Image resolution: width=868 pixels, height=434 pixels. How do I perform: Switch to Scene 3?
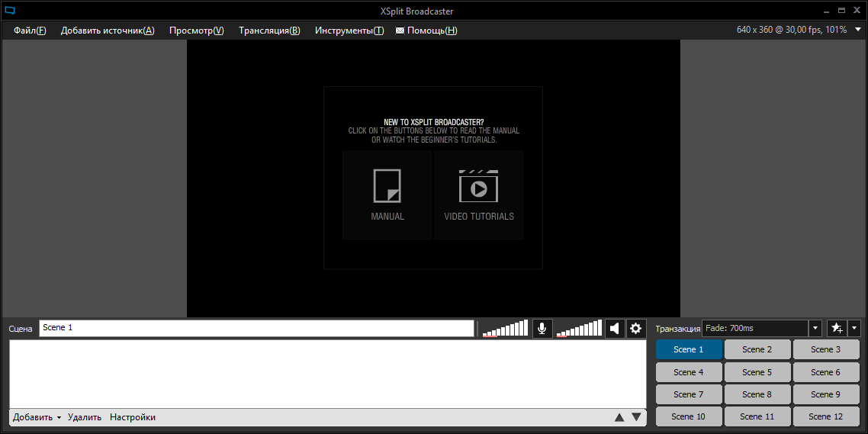(x=826, y=349)
